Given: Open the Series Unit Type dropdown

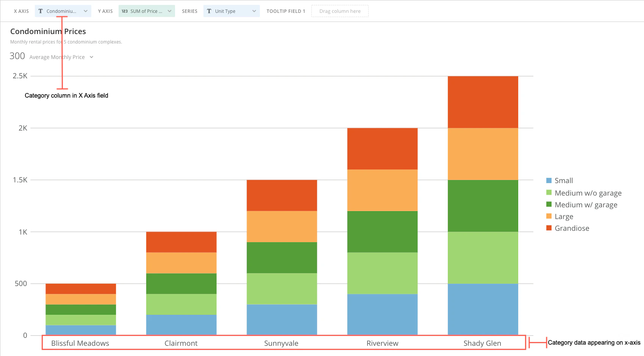Looking at the screenshot, I should tap(231, 11).
